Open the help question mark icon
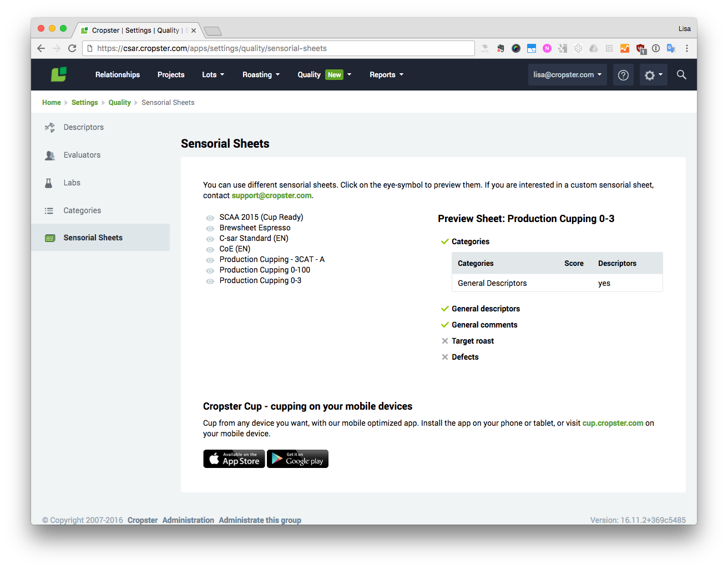Image resolution: width=728 pixels, height=569 pixels. pos(623,75)
